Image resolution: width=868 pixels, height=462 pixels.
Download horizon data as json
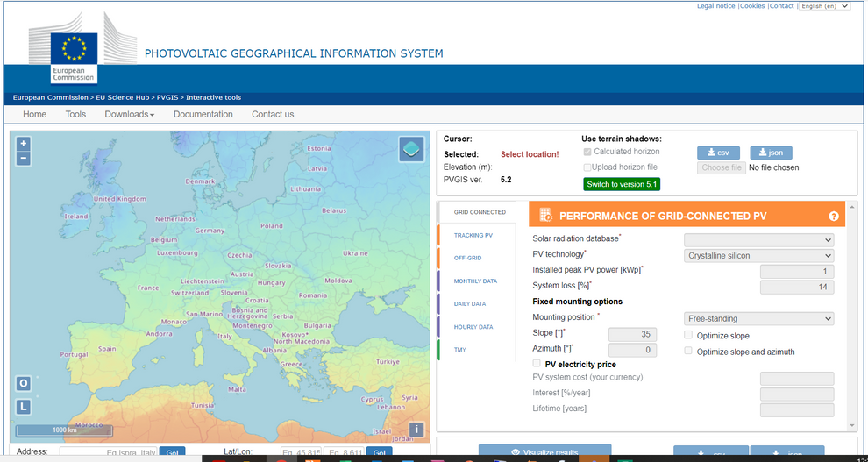772,153
